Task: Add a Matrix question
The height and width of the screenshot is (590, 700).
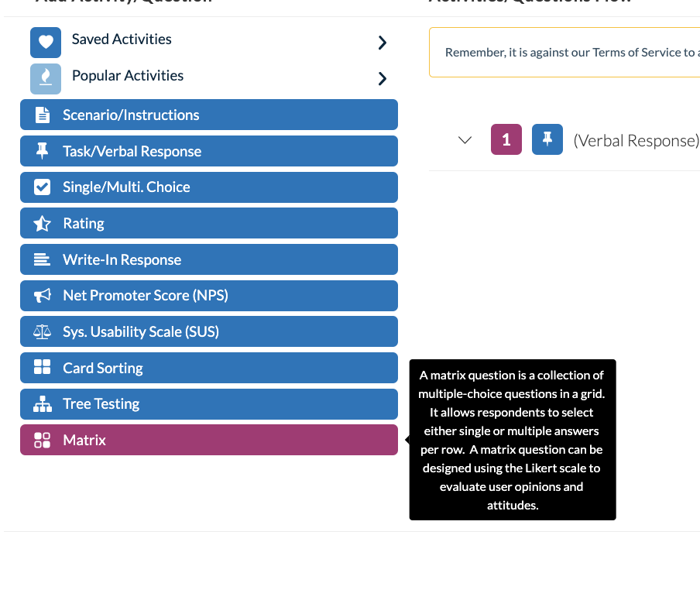Action: click(x=209, y=440)
